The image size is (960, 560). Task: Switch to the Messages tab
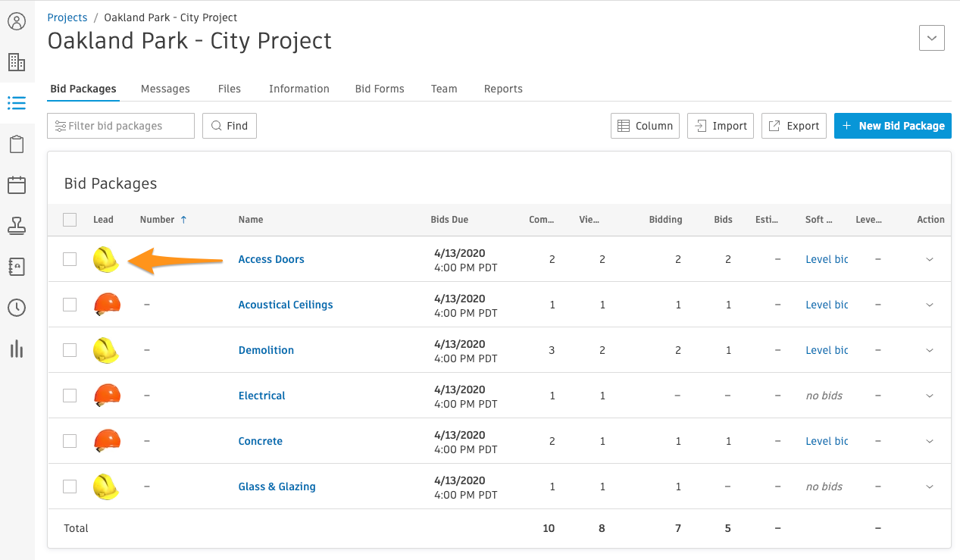tap(165, 89)
